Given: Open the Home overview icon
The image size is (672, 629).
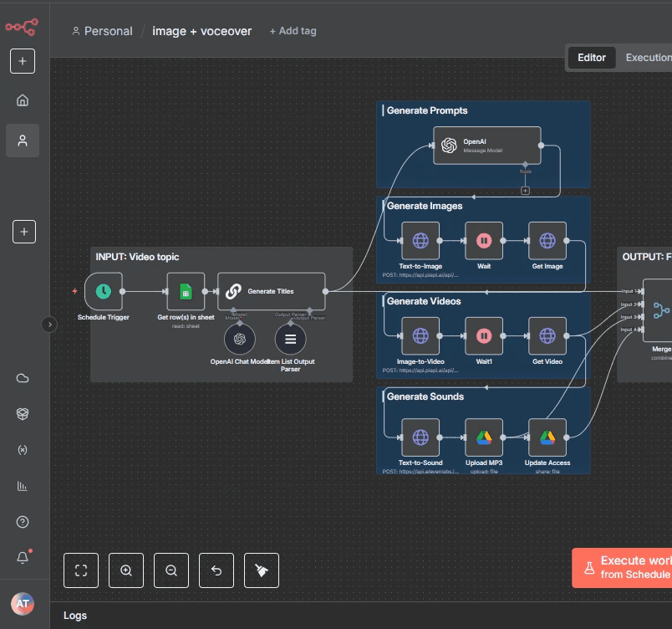Looking at the screenshot, I should [x=23, y=100].
